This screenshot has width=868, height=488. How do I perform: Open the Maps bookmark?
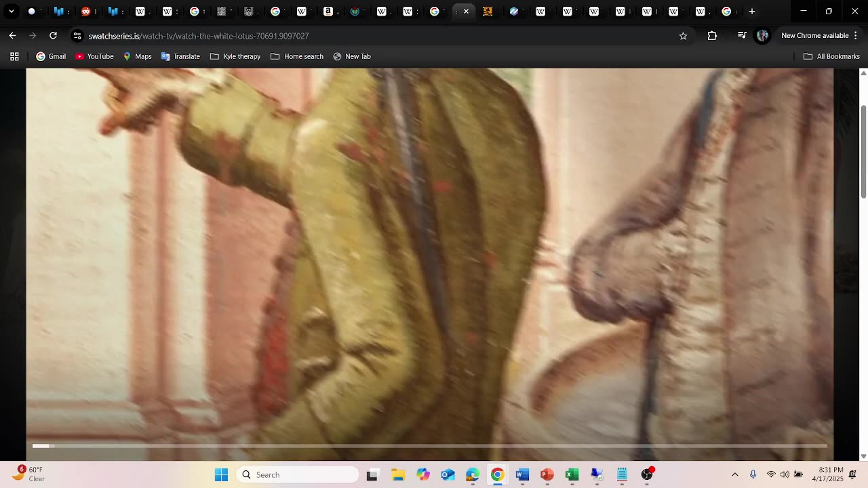[137, 56]
